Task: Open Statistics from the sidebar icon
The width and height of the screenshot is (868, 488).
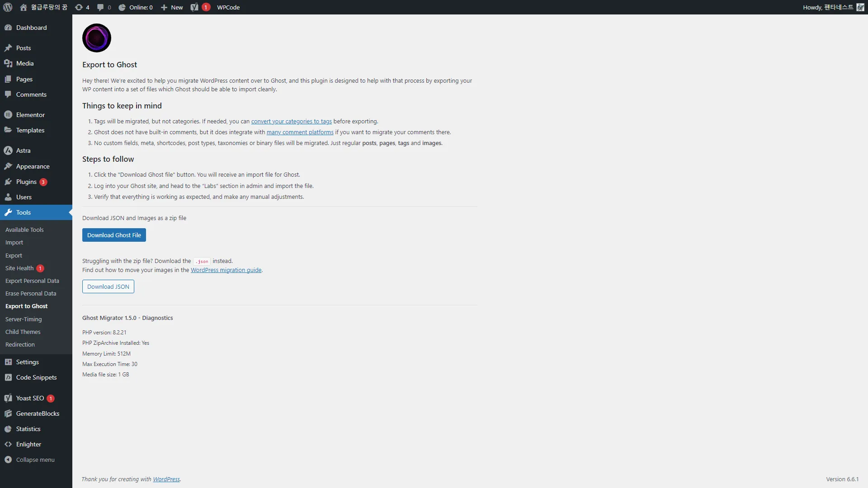Action: pos(9,428)
